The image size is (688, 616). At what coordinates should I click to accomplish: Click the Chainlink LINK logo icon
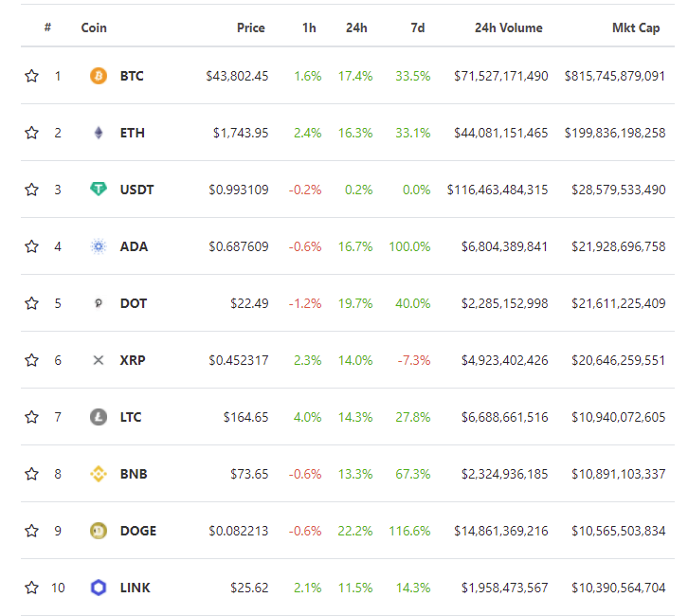click(x=99, y=588)
